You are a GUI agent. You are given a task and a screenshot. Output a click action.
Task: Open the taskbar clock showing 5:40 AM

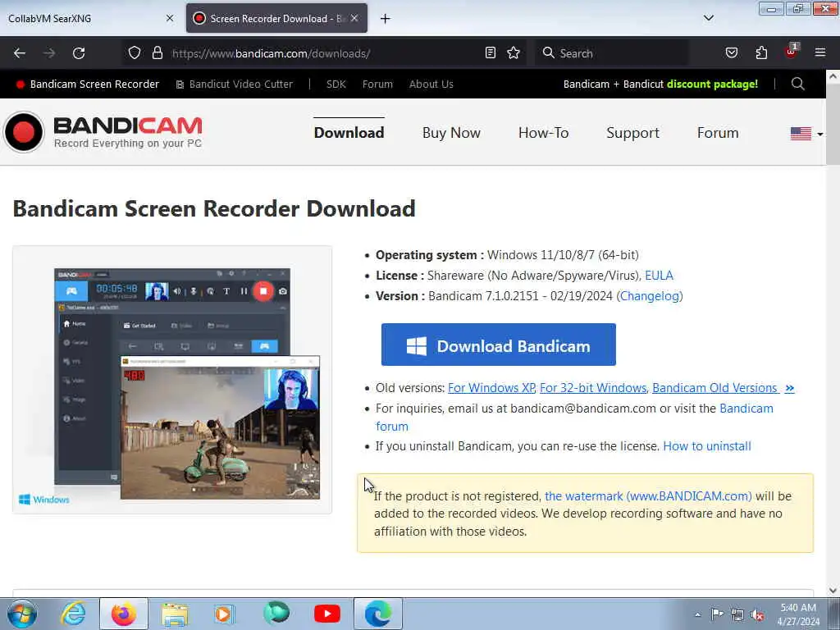pyautogui.click(x=798, y=614)
